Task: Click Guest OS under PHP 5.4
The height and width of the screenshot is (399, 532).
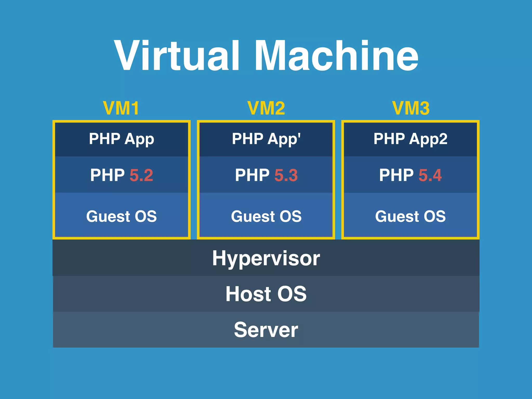Action: click(410, 215)
